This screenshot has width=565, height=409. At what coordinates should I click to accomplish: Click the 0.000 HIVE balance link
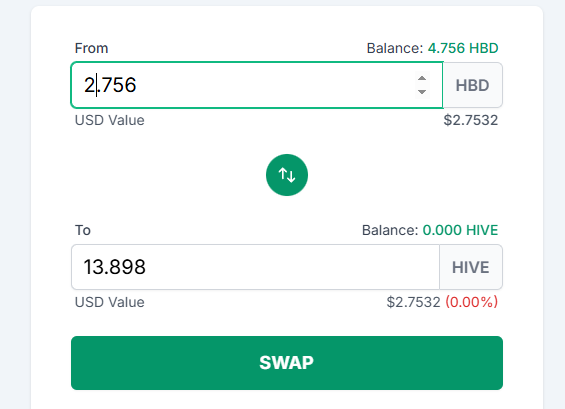[x=460, y=230]
